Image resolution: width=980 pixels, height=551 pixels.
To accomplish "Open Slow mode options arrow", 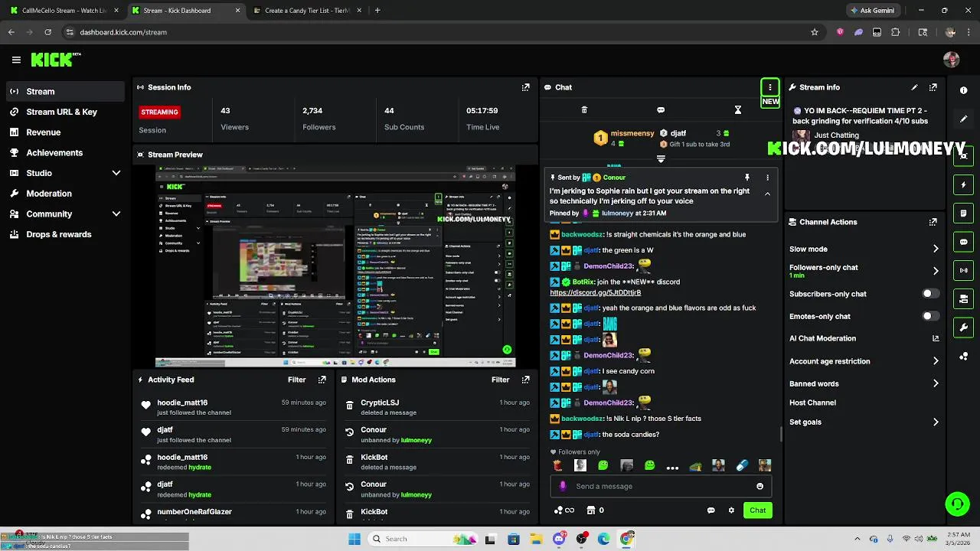I will 936,249.
